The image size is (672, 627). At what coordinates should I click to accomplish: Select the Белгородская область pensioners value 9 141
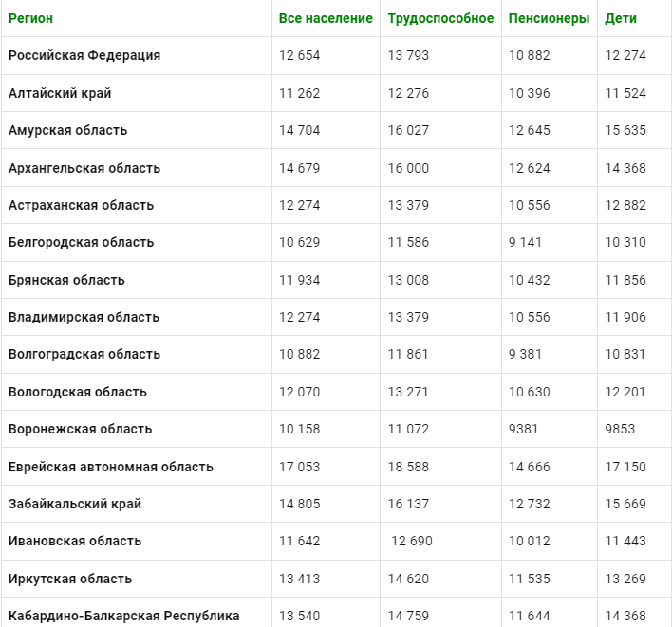point(525,243)
